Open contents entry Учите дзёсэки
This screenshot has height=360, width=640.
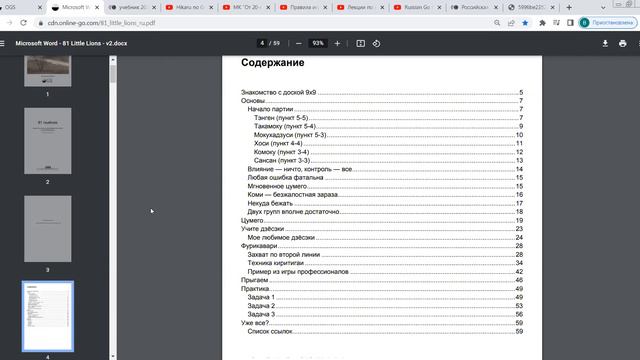click(x=382, y=229)
